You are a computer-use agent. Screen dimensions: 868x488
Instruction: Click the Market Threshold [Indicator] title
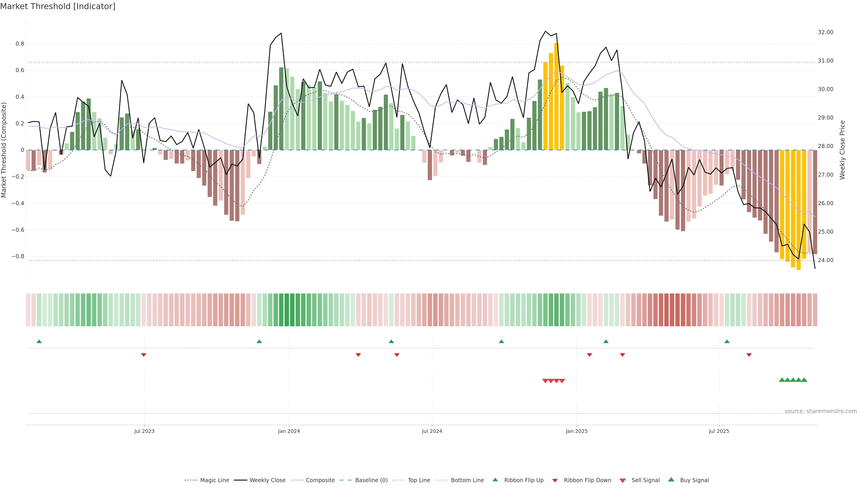point(58,6)
